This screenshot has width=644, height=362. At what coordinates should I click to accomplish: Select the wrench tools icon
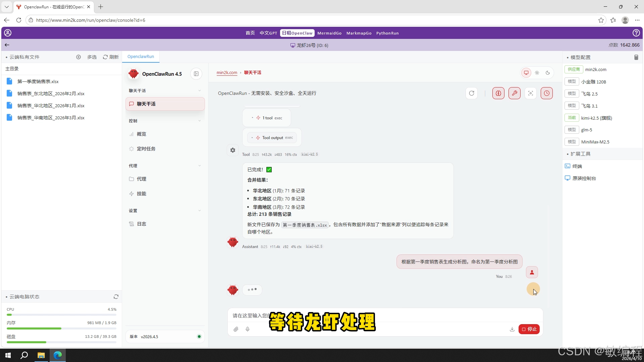pos(515,93)
